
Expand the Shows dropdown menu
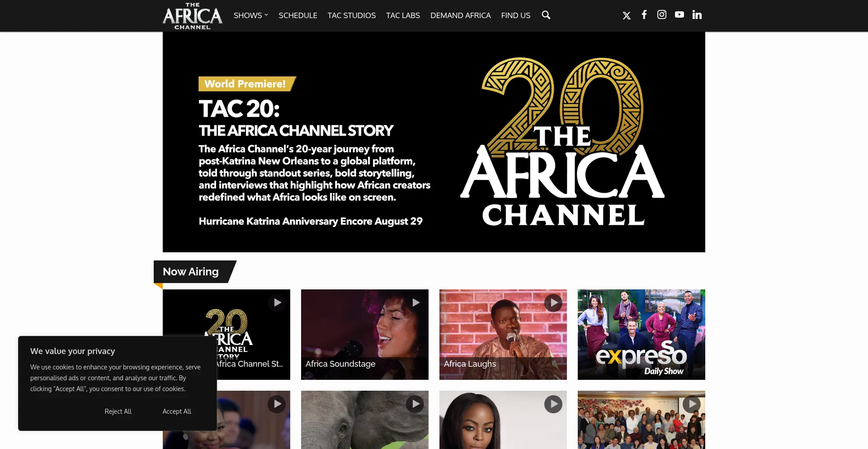coord(251,15)
